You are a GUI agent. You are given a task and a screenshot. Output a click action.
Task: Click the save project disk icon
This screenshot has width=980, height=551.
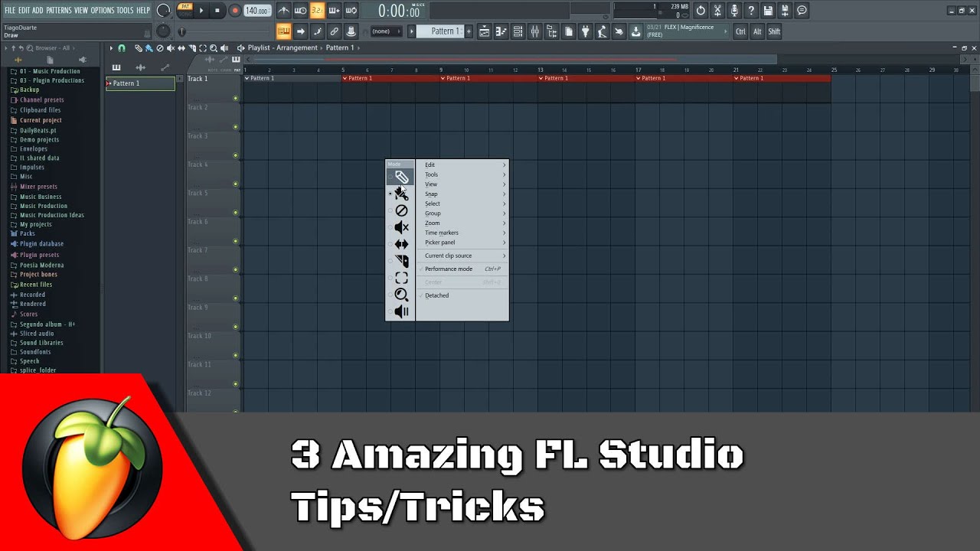[768, 11]
